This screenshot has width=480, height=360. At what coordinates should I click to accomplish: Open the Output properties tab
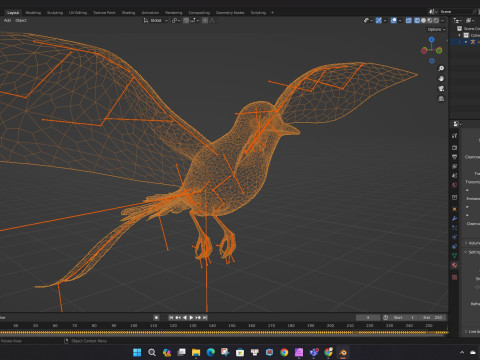coord(454,157)
